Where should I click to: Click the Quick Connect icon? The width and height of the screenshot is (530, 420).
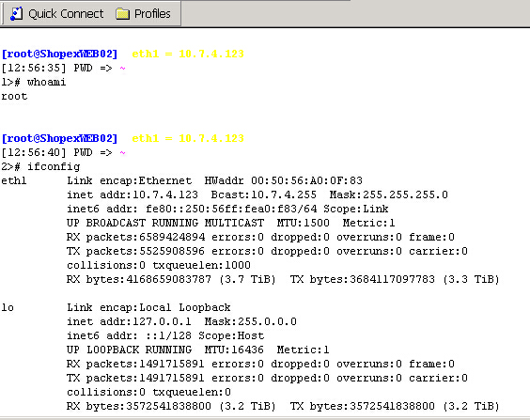(x=16, y=14)
